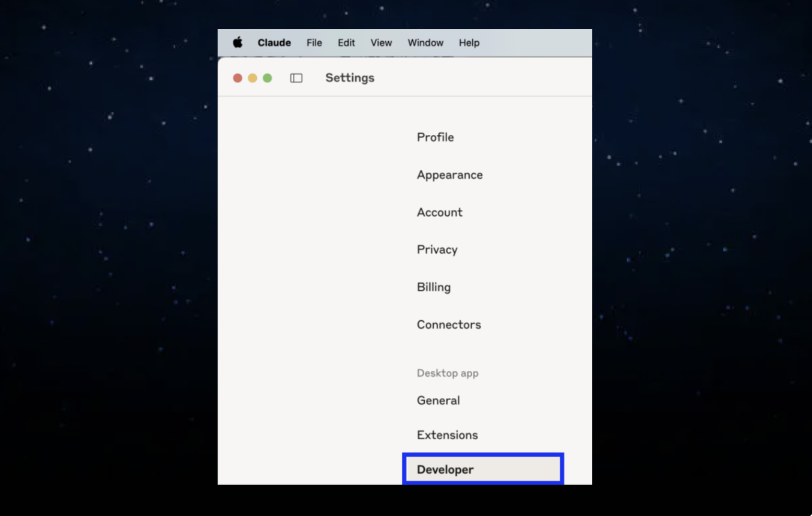The height and width of the screenshot is (516, 812).
Task: Open the Edit menu
Action: tap(346, 43)
